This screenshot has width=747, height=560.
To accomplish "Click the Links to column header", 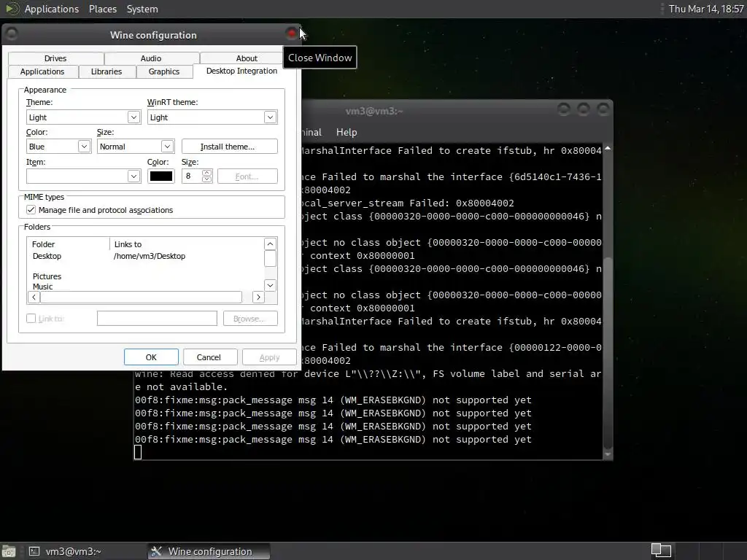I will click(x=187, y=244).
